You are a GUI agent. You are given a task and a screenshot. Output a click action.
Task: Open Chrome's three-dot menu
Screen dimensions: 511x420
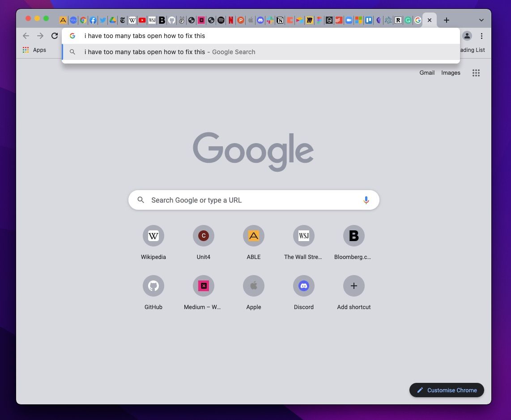(x=481, y=36)
